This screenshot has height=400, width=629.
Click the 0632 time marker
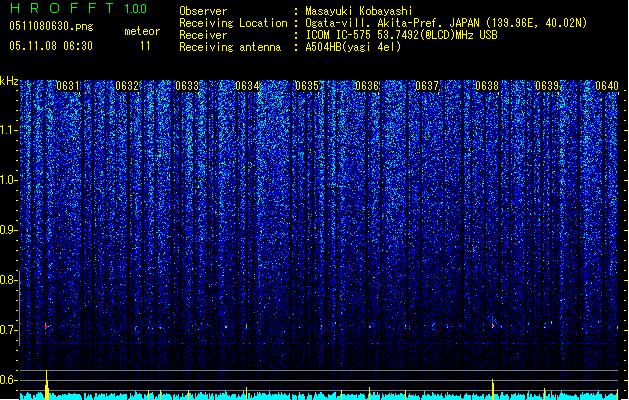(127, 86)
